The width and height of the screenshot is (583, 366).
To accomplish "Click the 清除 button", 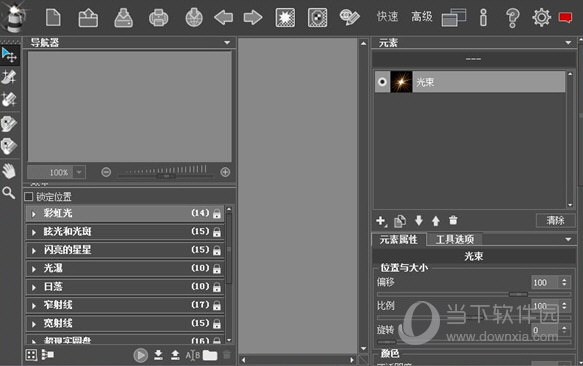I will 555,221.
